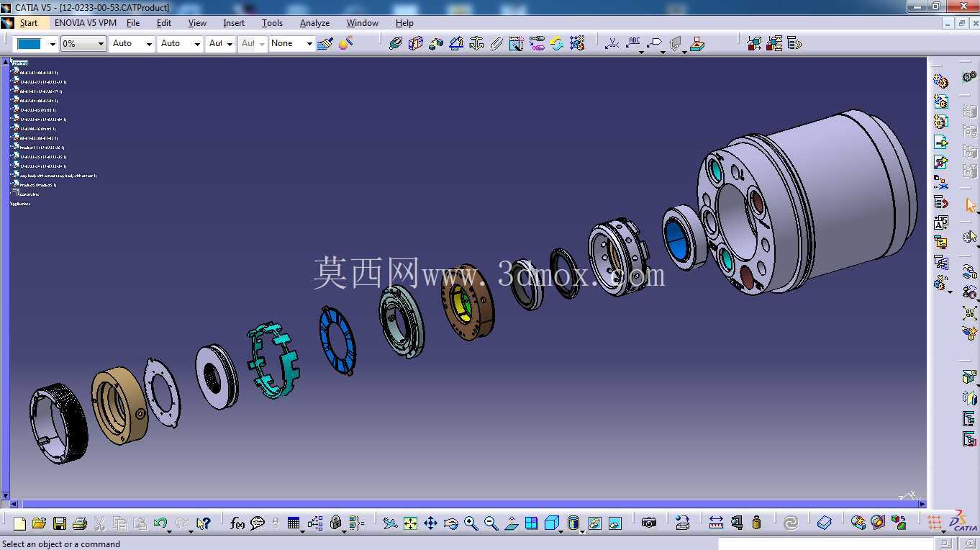Toggle Create Multi-View layout
Screen dimensions: 980x550
(x=531, y=523)
